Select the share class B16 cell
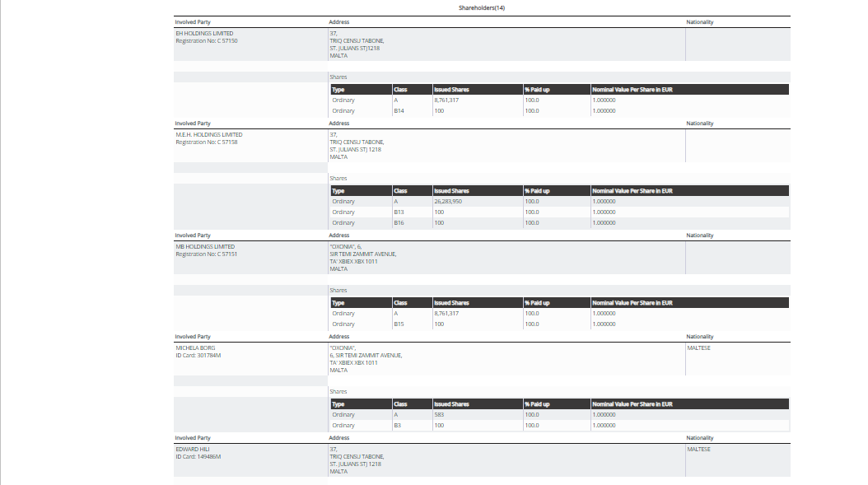 [x=399, y=223]
